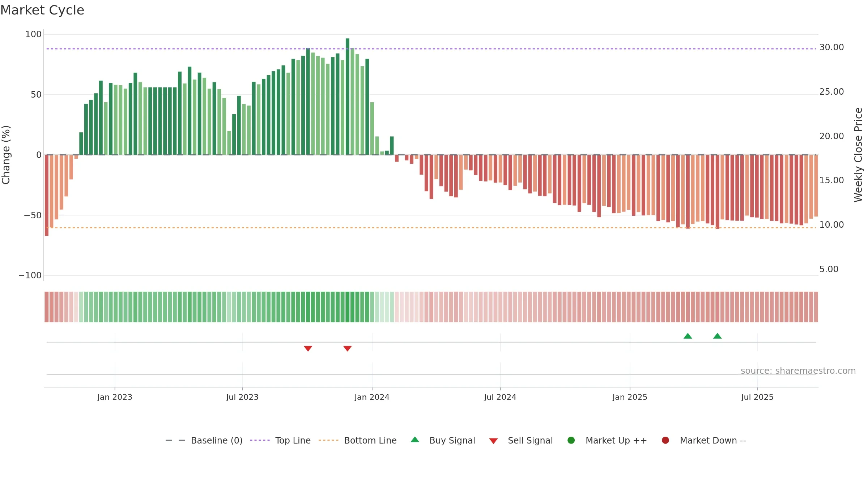
Task: Click the Change (%) axis title
Action: click(x=6, y=155)
